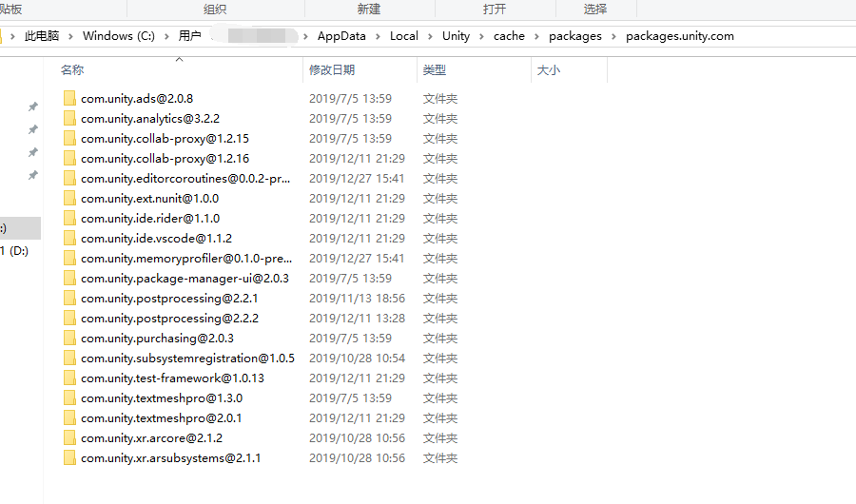Select folder icon for com.unity.textmeshpro@2.0.1

point(69,418)
